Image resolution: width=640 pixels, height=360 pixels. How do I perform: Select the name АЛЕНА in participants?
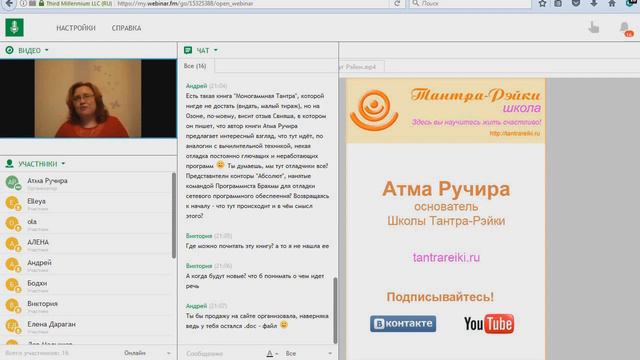pyautogui.click(x=38, y=242)
